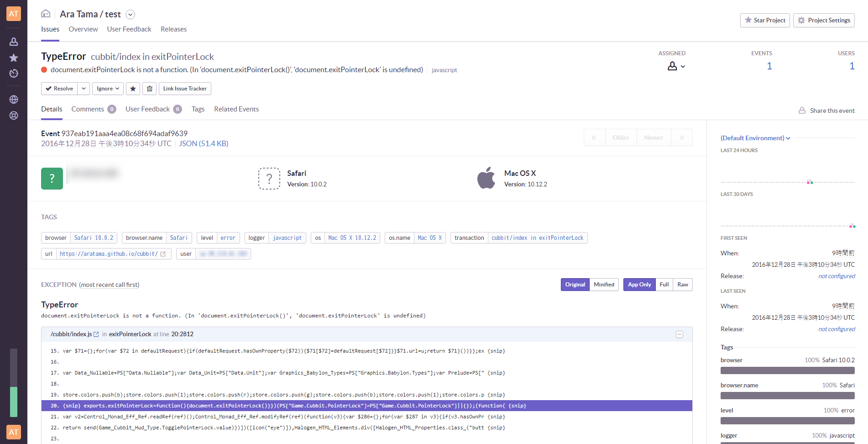
Task: Click the Last 30 Days chart data point
Action: [852, 226]
